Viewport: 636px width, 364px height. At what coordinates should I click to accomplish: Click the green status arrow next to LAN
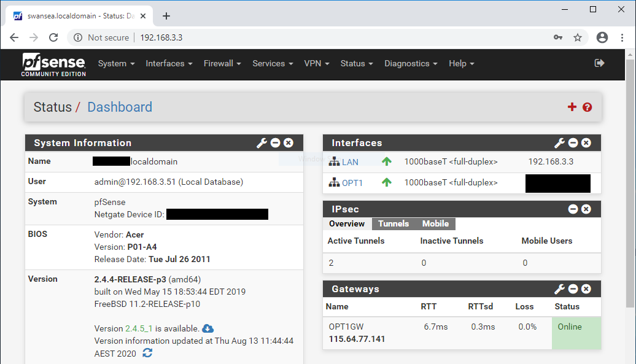pyautogui.click(x=386, y=162)
